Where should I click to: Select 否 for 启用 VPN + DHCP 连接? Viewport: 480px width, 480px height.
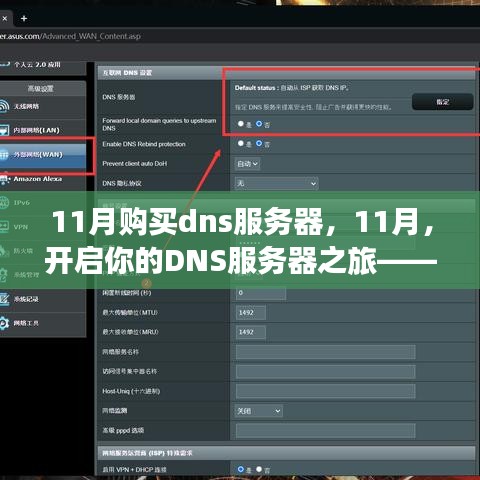(259, 469)
